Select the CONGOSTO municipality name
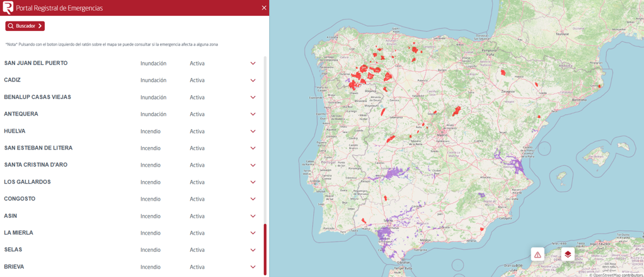Screen dimensions: 644x277 tap(20, 199)
